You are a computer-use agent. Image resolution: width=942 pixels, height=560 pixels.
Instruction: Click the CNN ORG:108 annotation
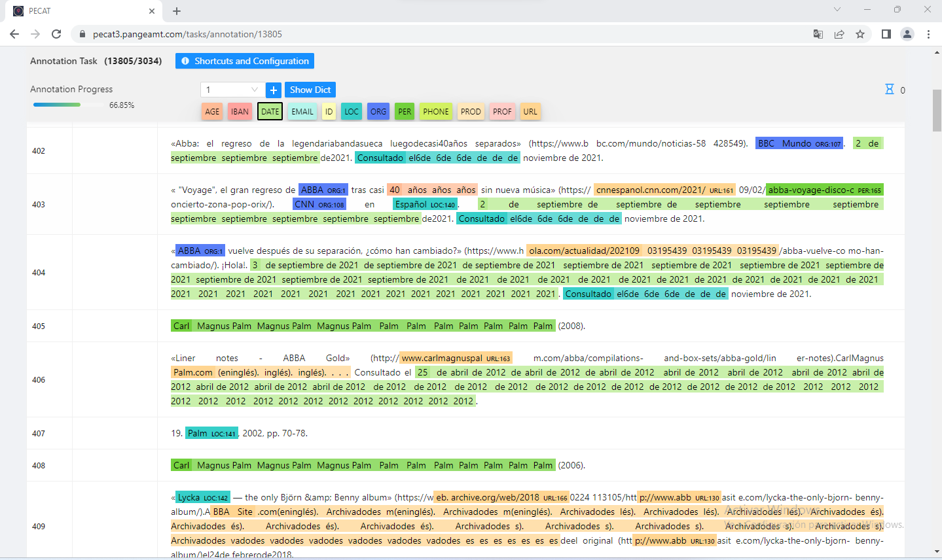tap(319, 204)
